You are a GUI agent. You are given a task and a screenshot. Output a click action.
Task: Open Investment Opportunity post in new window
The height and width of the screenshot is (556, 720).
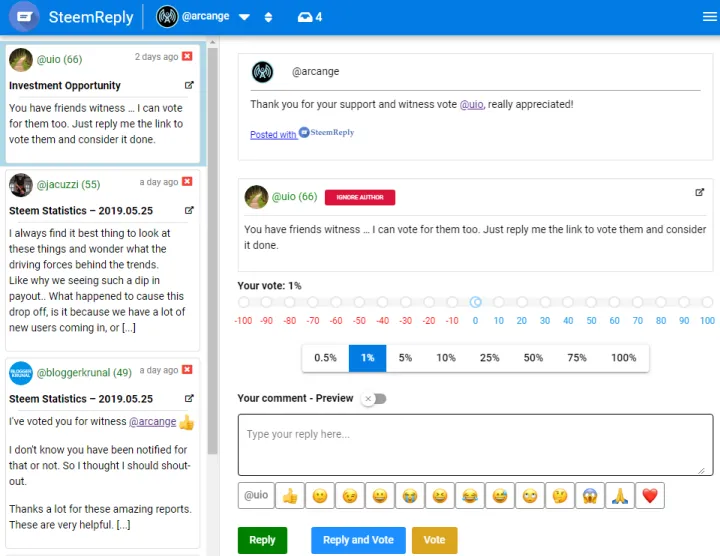pyautogui.click(x=189, y=85)
